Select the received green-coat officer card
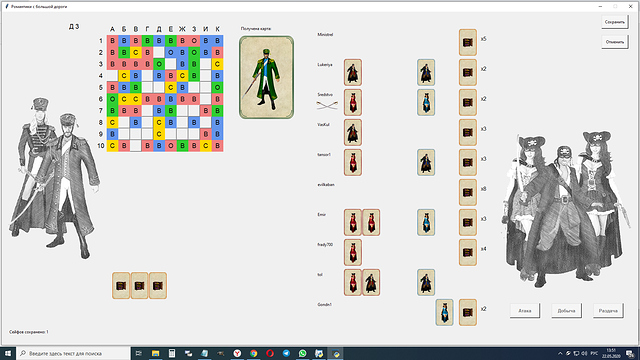Image resolution: width=640 pixels, height=360 pixels. coord(267,78)
